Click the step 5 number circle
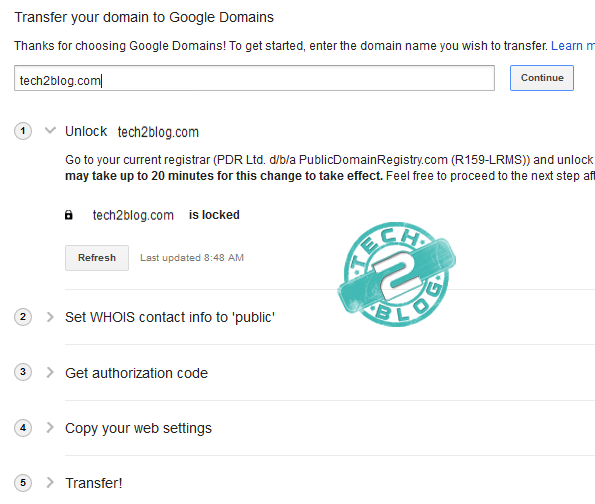The image size is (595, 504). 23,483
